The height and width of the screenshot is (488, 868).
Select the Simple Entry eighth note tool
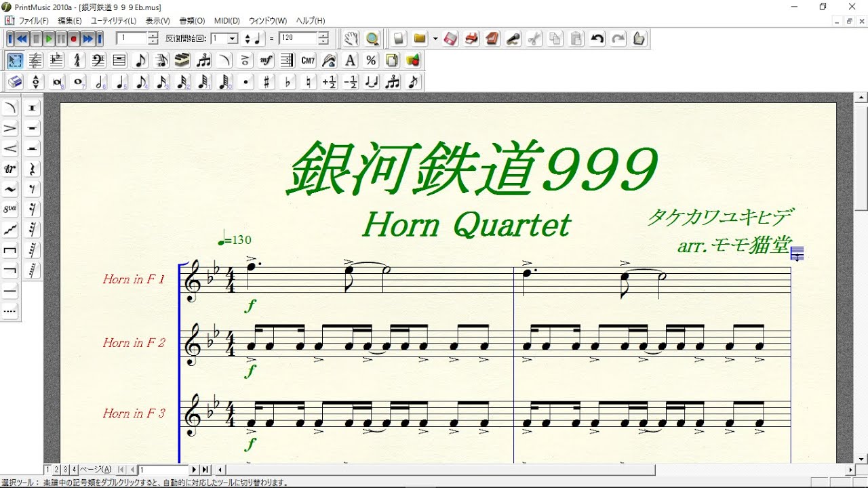click(140, 60)
